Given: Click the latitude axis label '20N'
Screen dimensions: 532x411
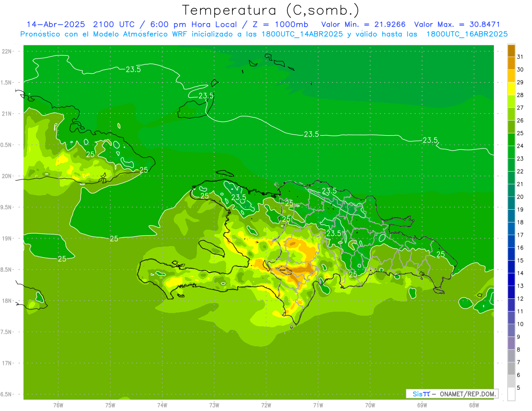Looking at the screenshot, I should [x=7, y=176].
